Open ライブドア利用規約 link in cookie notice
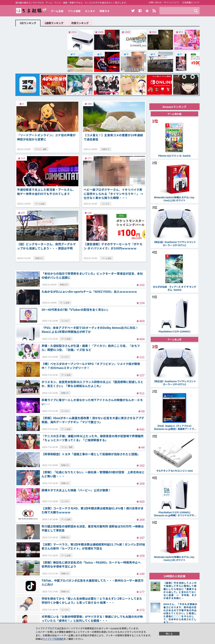Image resolution: width=215 pixels, height=644 pixels. (x=53, y=639)
